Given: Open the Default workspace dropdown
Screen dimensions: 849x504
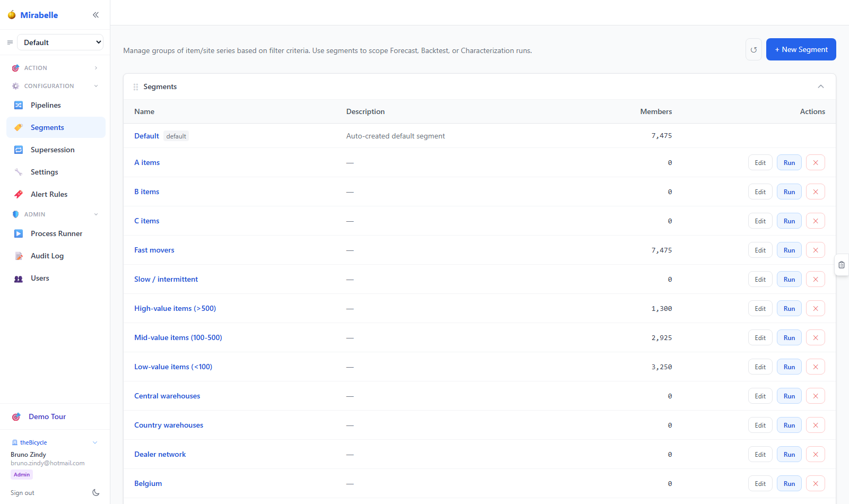Looking at the screenshot, I should click(x=60, y=42).
